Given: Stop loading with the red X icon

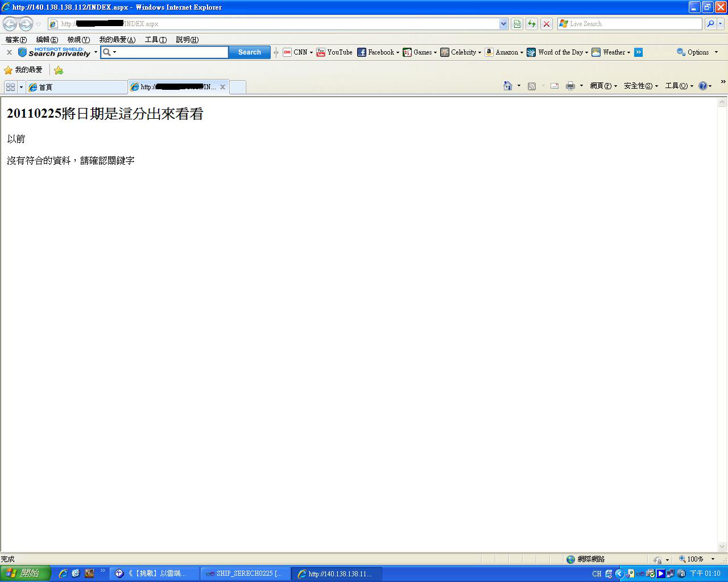Looking at the screenshot, I should click(x=547, y=24).
